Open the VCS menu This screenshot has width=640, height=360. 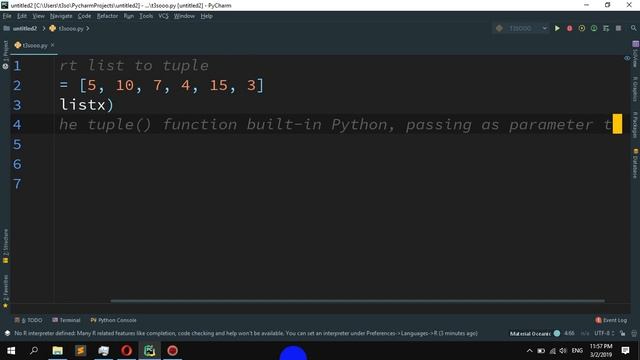tap(163, 16)
